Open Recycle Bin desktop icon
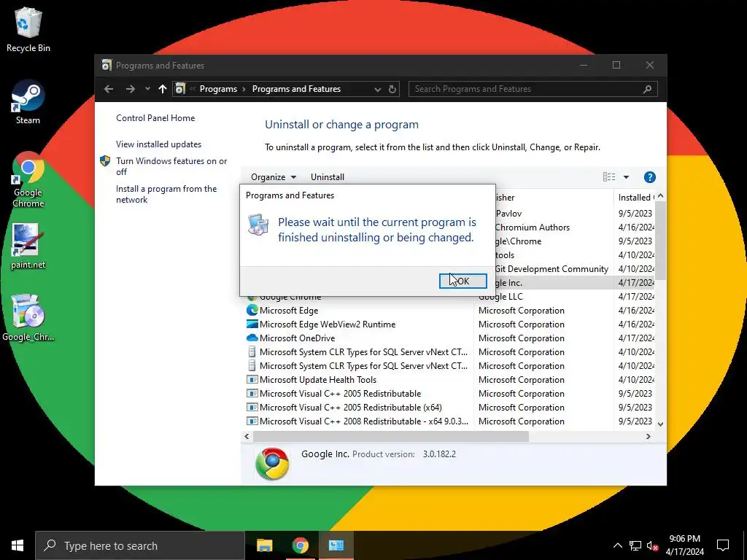This screenshot has height=560, width=747. click(x=28, y=29)
